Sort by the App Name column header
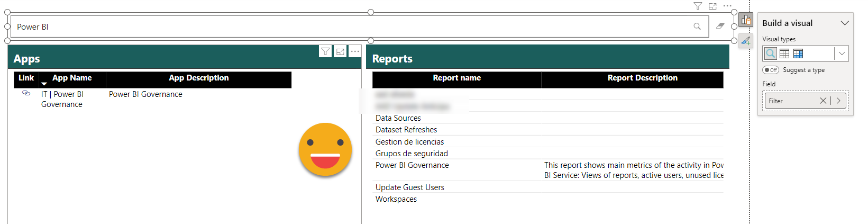The image size is (868, 224). pos(72,78)
